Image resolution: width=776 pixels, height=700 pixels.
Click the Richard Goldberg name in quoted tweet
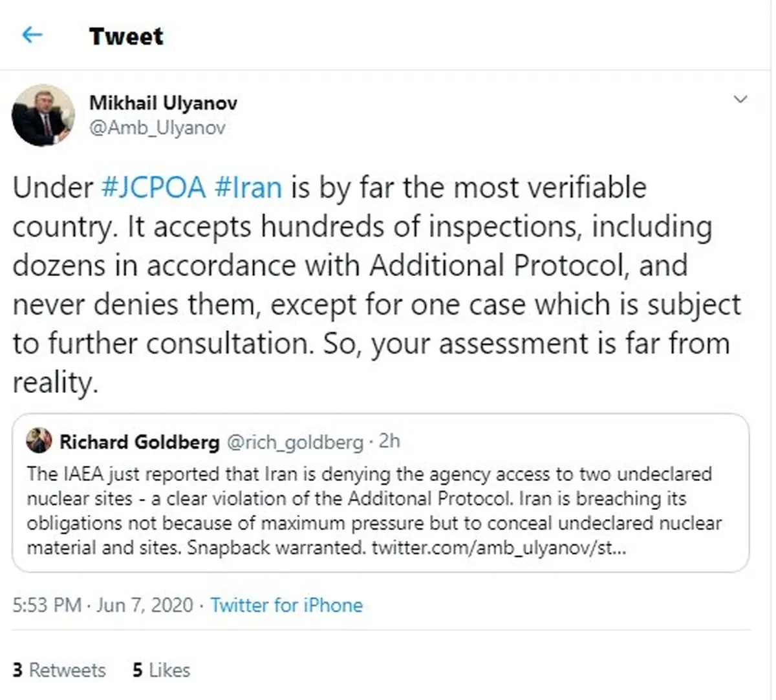139,441
